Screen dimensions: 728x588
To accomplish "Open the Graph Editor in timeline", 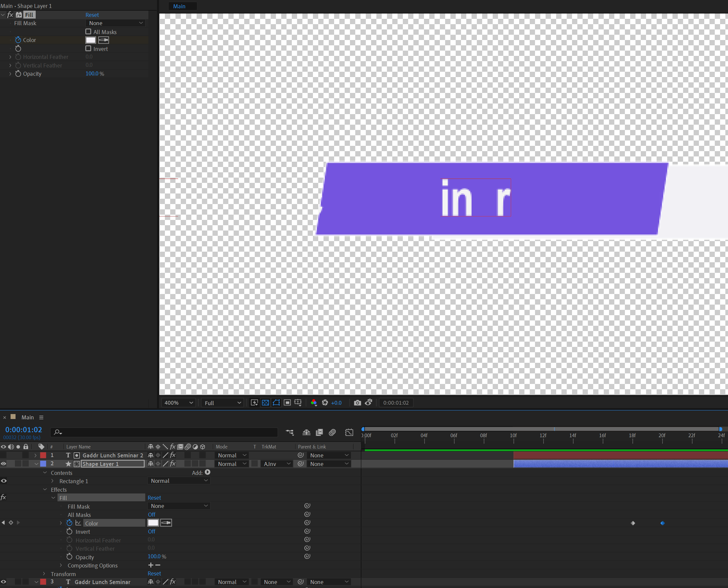I will tap(349, 433).
